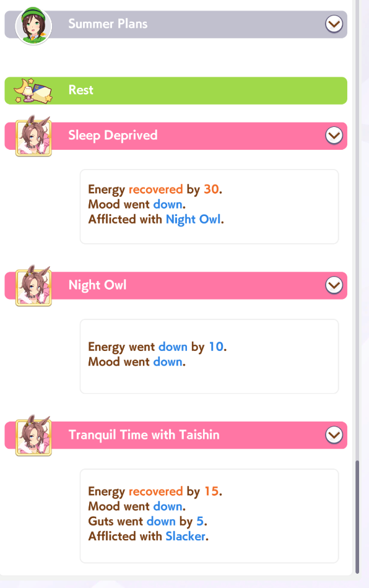Collapse the Summer Plans section chevron
The image size is (369, 588).
[334, 24]
